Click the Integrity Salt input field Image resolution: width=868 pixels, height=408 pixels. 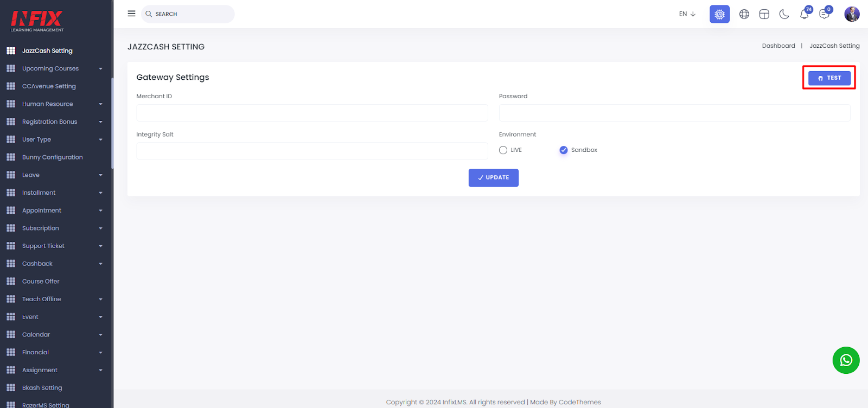tap(312, 151)
